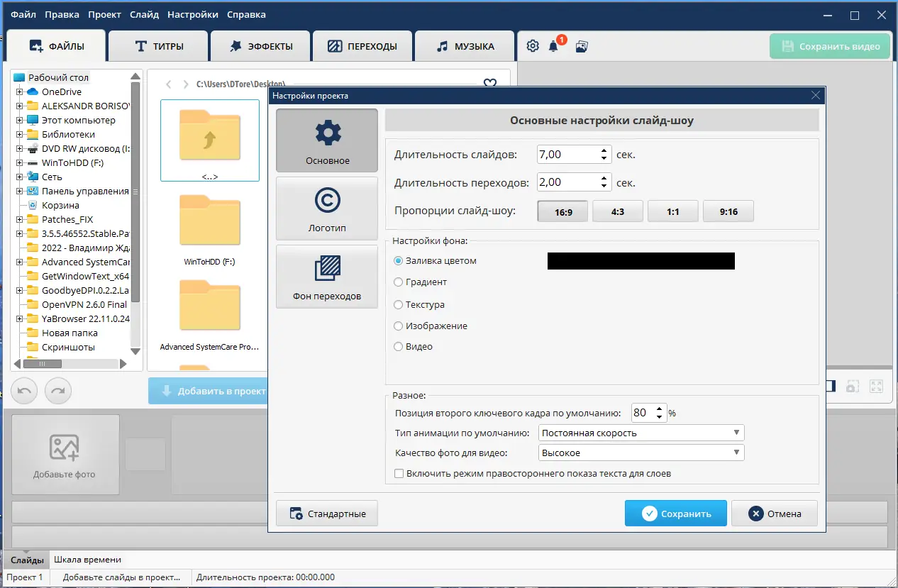Go back with the left arrow in file browser

[169, 84]
